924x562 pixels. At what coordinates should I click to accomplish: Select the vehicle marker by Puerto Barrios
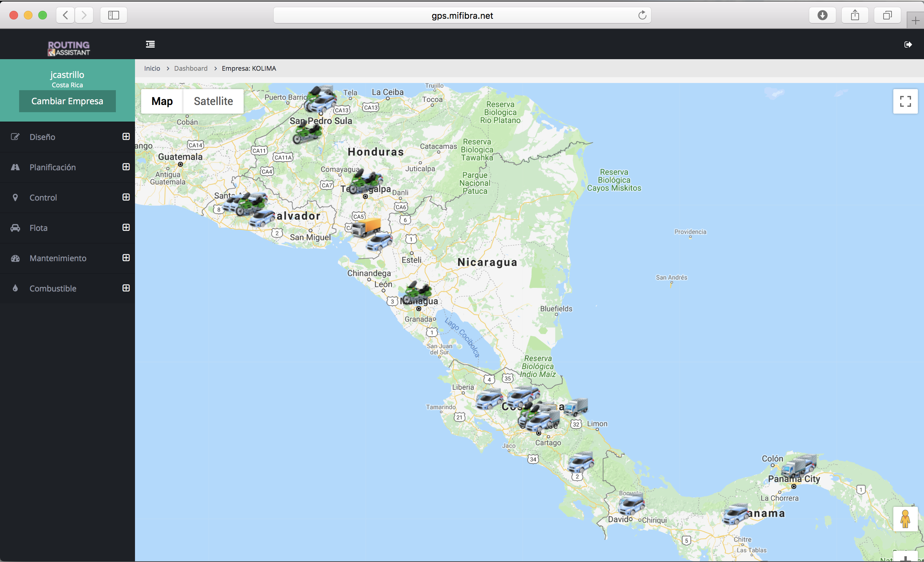[x=320, y=99]
